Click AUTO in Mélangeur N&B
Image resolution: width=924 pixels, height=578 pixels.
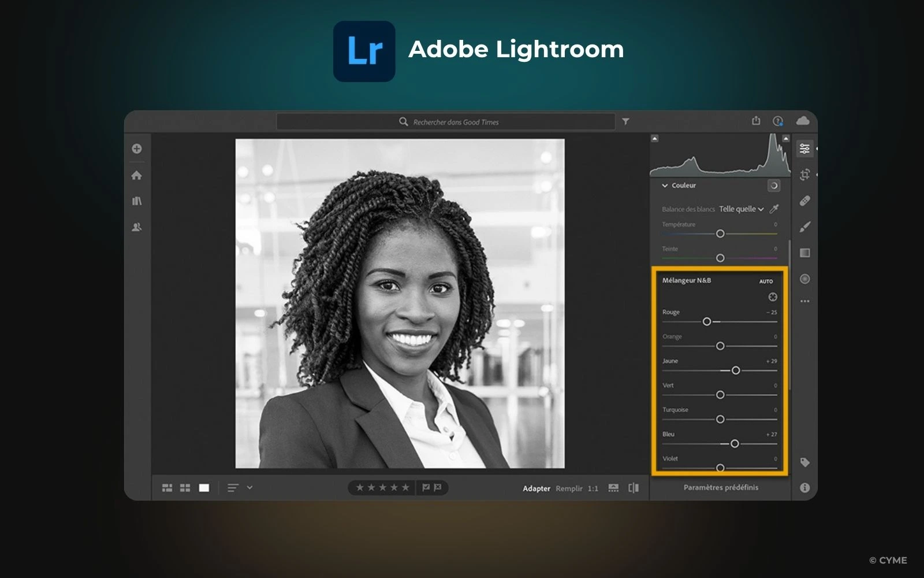[x=766, y=281]
